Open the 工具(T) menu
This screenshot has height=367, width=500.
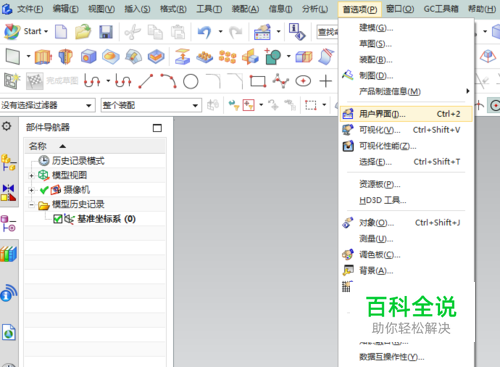209,9
